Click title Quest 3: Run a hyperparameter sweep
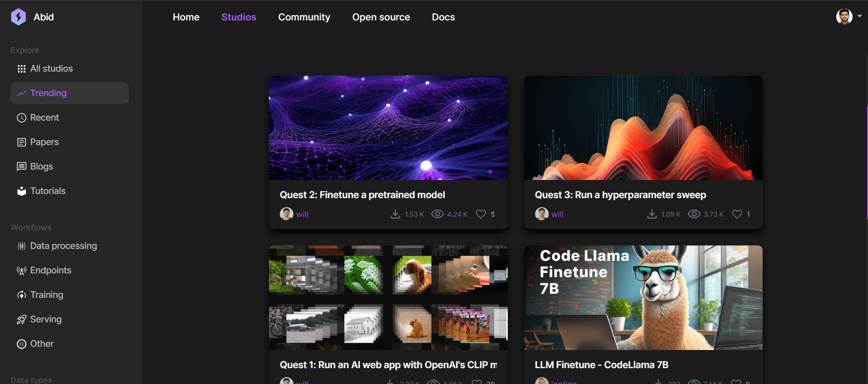Image resolution: width=868 pixels, height=384 pixels. [x=620, y=195]
